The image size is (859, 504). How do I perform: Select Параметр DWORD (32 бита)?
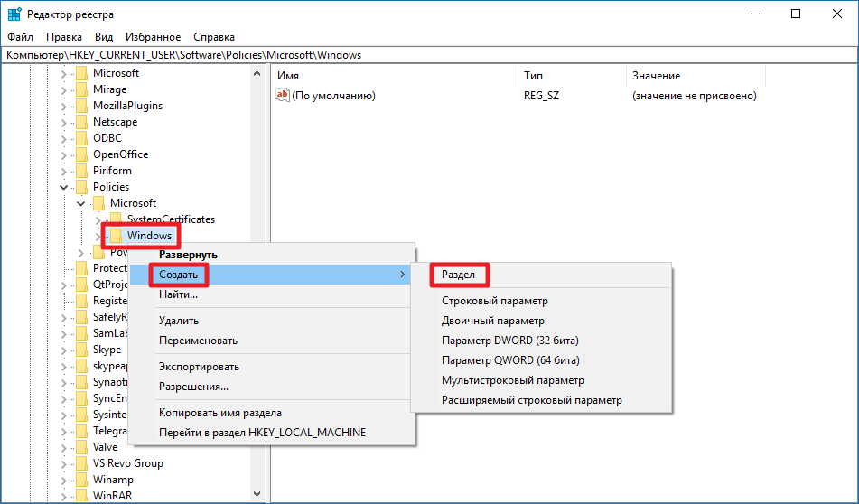(x=510, y=341)
